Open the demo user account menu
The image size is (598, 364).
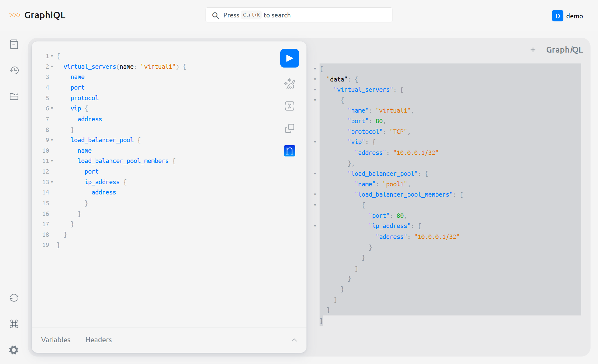tap(567, 16)
